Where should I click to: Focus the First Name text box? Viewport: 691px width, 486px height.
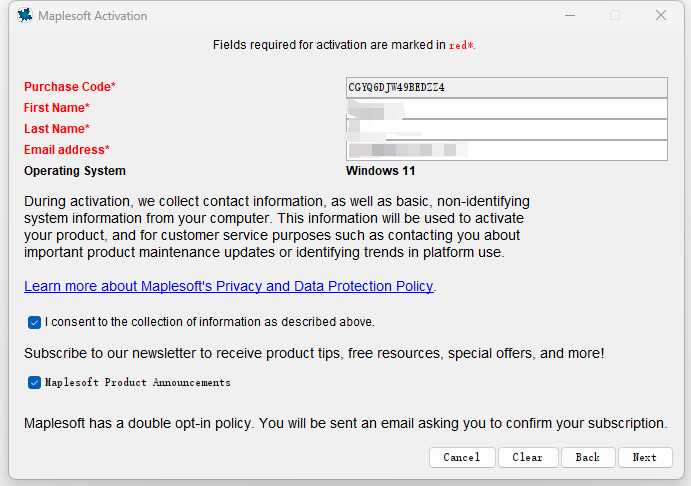point(506,109)
